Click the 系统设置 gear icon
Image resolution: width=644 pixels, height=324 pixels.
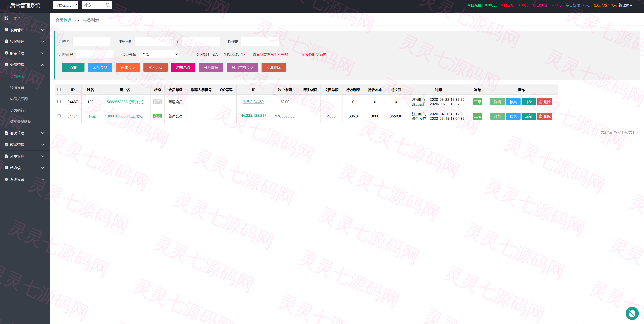pyautogui.click(x=6, y=179)
